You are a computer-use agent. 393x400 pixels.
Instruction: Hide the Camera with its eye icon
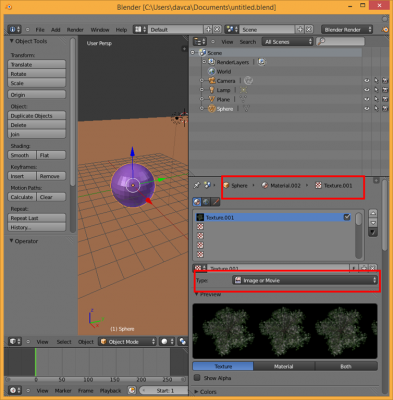point(367,81)
